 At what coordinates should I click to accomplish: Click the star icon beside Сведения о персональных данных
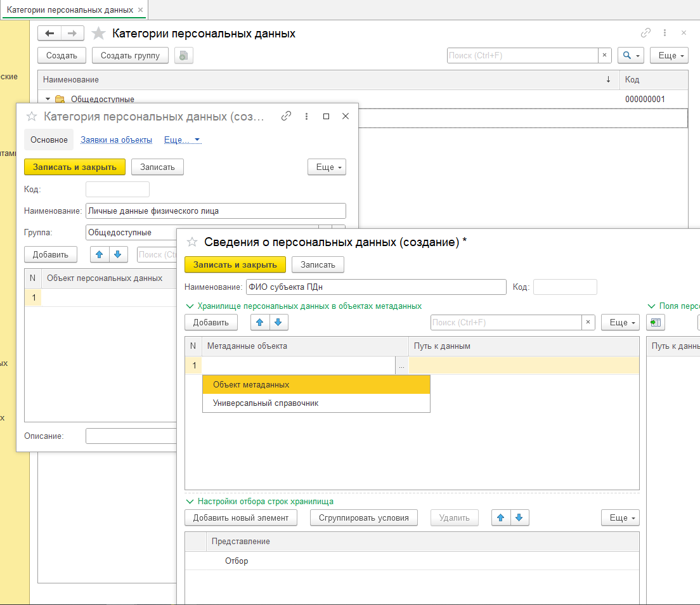192,242
